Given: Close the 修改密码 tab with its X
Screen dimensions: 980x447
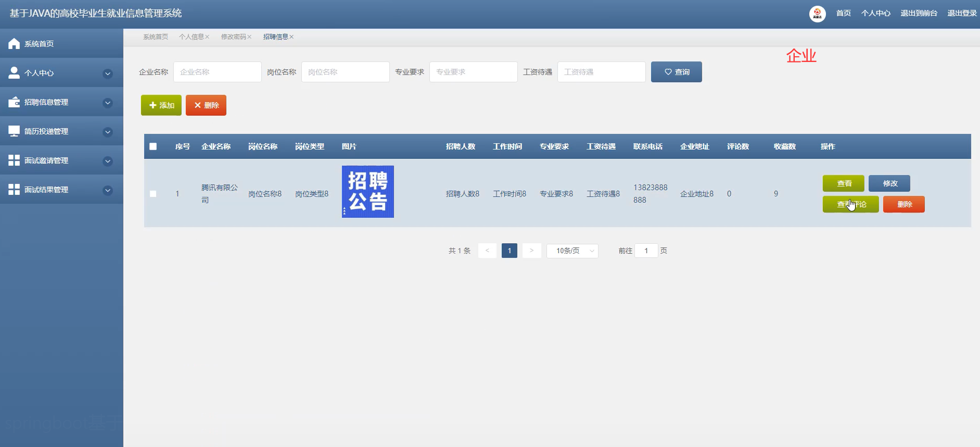Looking at the screenshot, I should [x=249, y=37].
